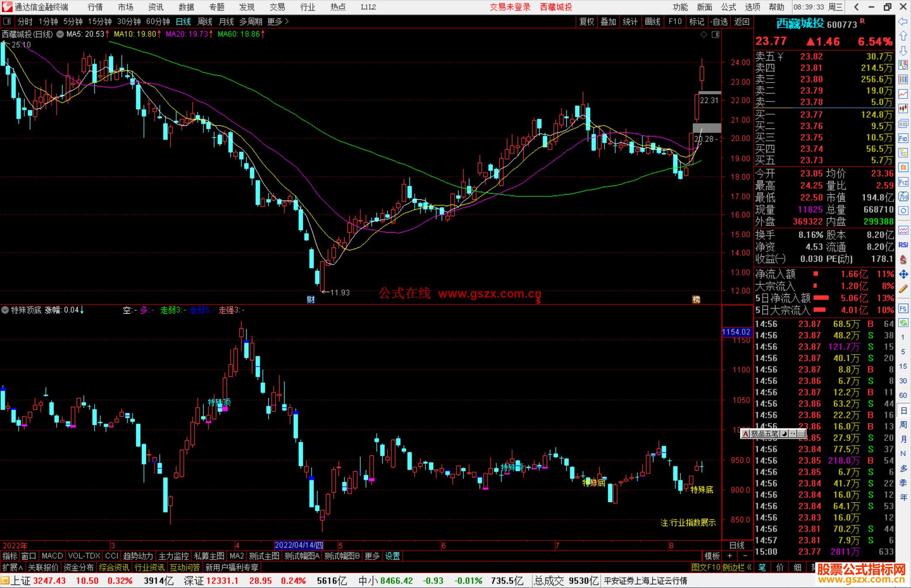This screenshot has width=911, height=588.
Task: Click the back arrow icon in right sidebar
Action: [903, 21]
